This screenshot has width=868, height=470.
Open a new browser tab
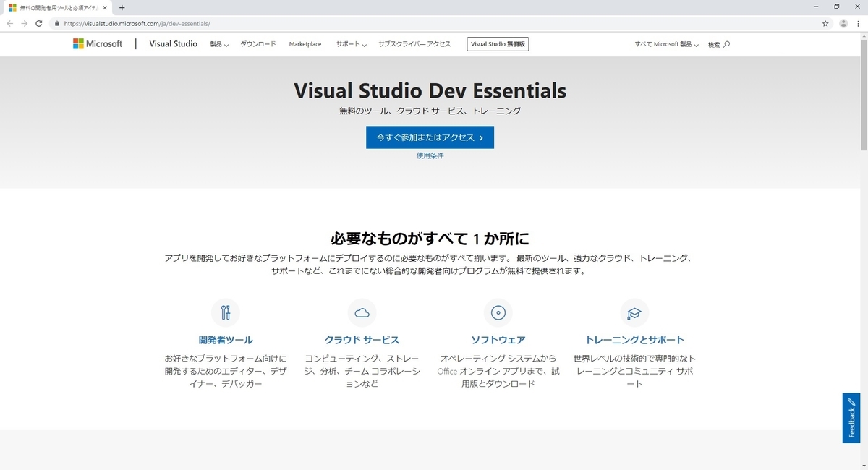tap(122, 7)
